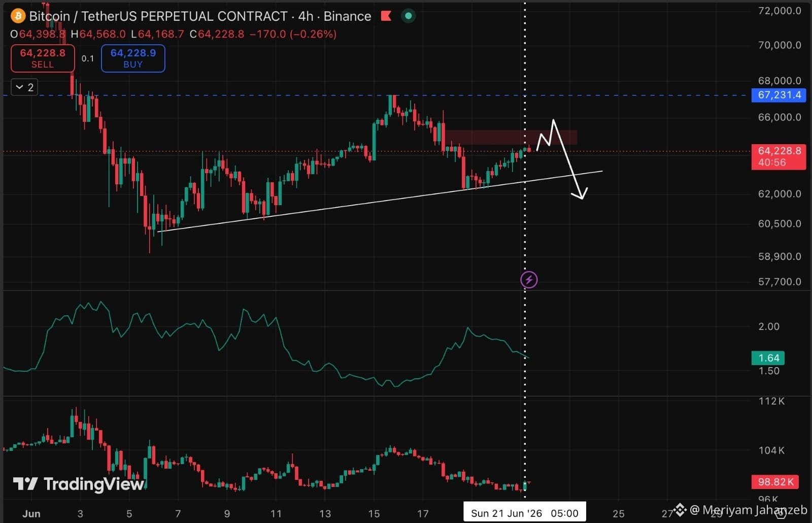Click the time-axis date label 13
The height and width of the screenshot is (523, 812).
(x=325, y=514)
